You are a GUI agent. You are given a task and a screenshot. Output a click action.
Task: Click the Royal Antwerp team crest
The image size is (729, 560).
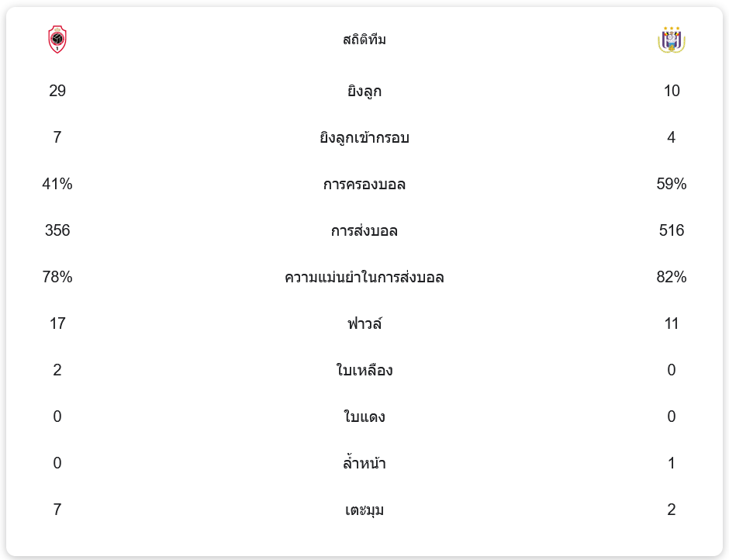57,40
